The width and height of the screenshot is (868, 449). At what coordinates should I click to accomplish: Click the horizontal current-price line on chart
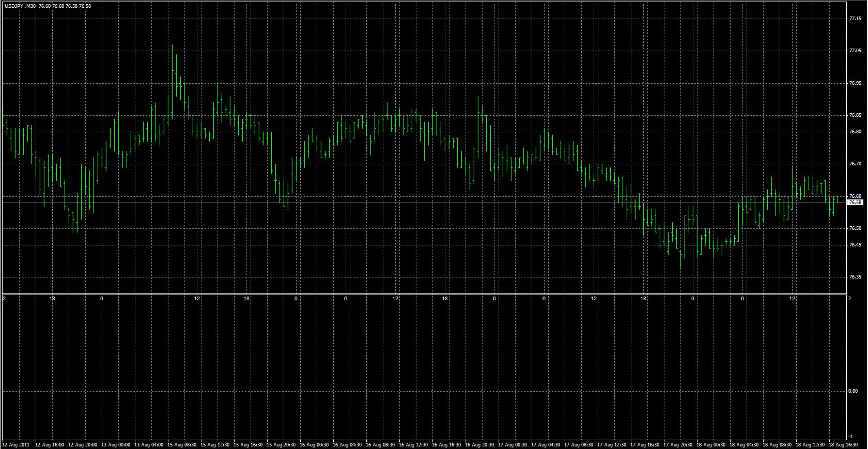413,203
